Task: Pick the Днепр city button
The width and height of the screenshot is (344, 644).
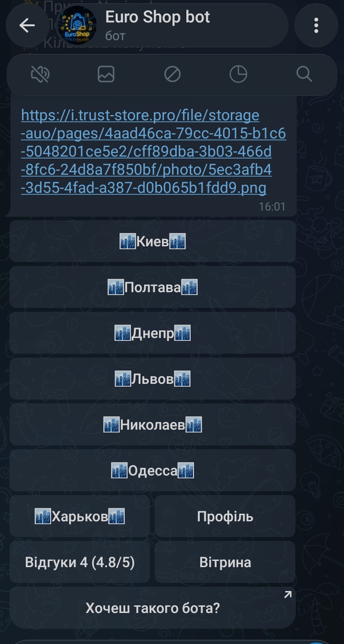Action: [152, 333]
